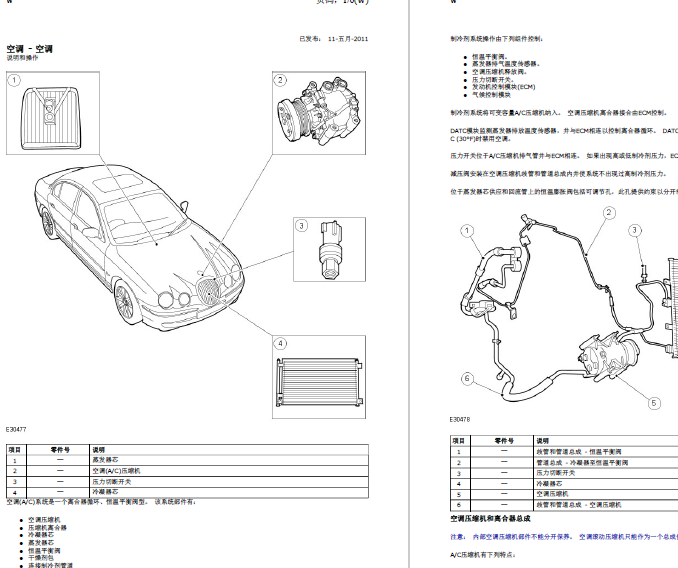Click bullet '气候控制模块'
This screenshot has width=678, height=568.
coord(491,95)
